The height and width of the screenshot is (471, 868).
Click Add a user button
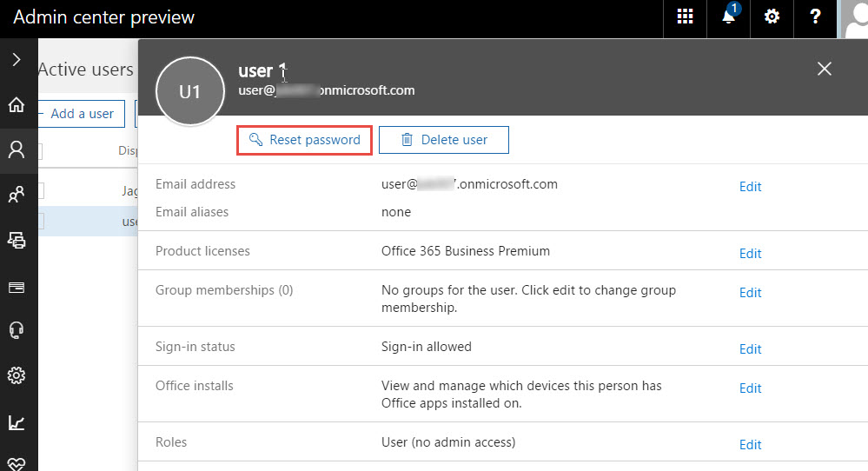(82, 114)
